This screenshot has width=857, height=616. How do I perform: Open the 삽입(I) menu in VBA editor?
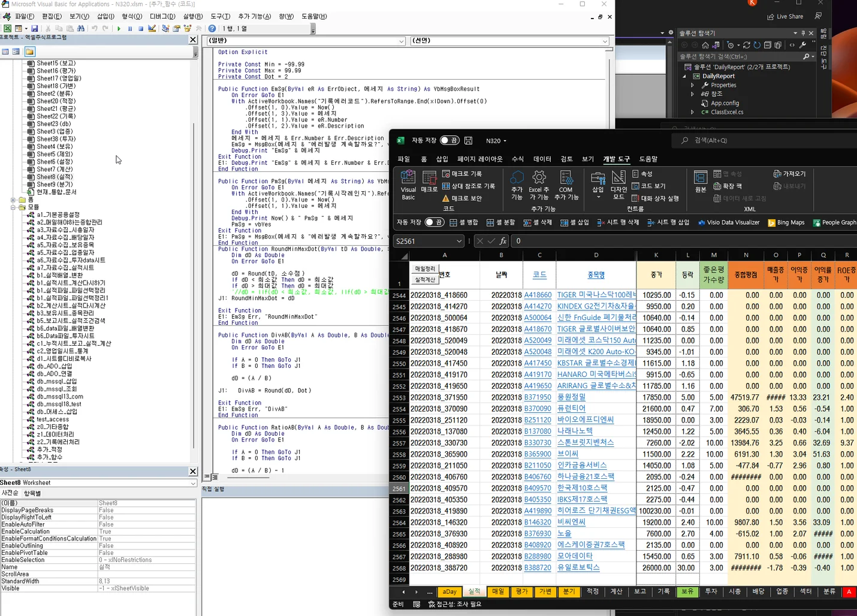(105, 16)
